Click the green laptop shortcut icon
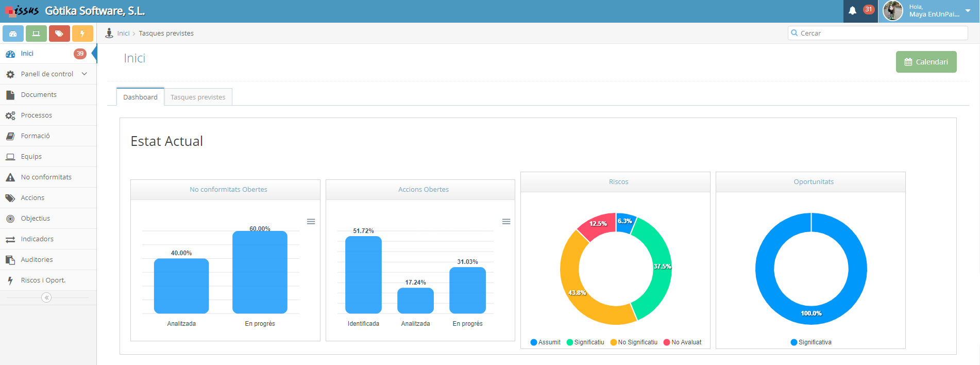This screenshot has width=980, height=365. 36,34
